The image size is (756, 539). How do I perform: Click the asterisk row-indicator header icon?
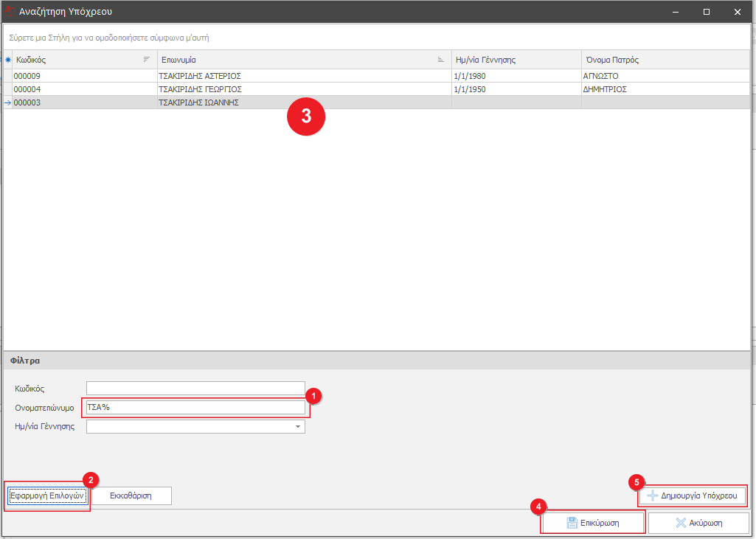click(8, 60)
